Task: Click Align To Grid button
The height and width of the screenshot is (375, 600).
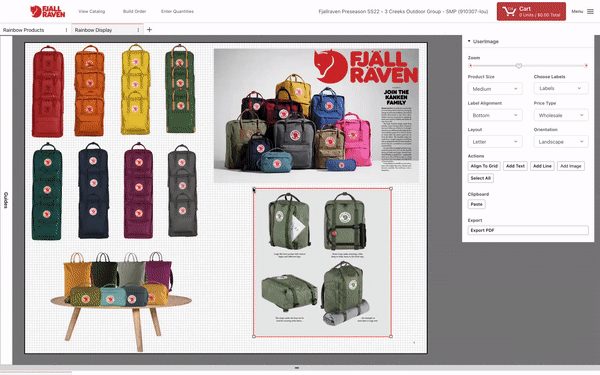Action: [484, 166]
